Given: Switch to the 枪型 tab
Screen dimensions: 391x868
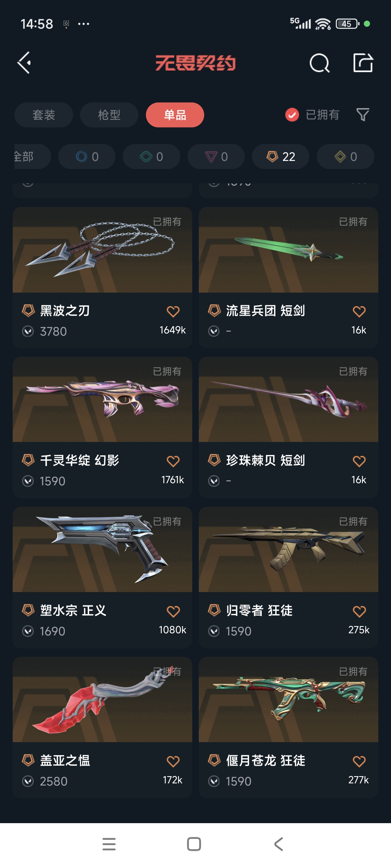Looking at the screenshot, I should (109, 115).
